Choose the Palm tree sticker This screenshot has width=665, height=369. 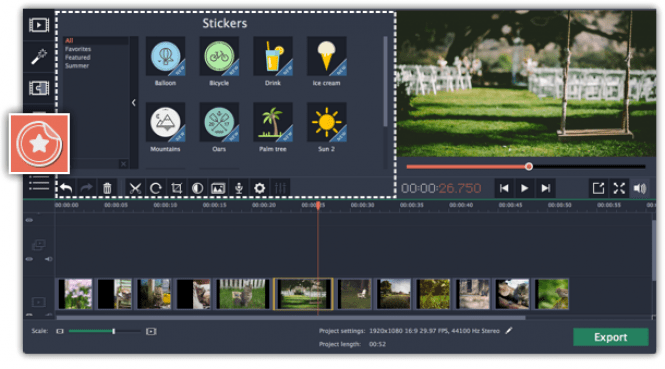coord(273,122)
